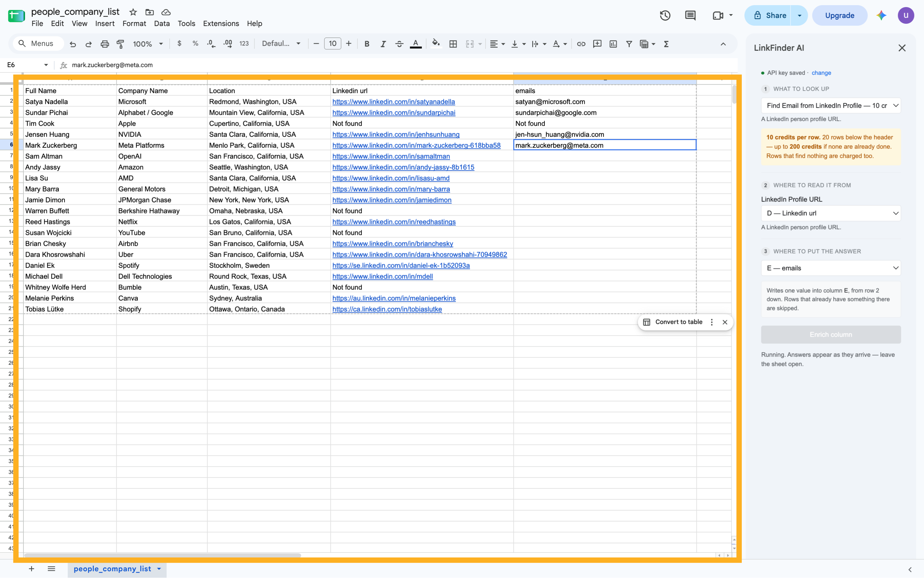Close the LinkFinder AI sidebar
Viewport: 924px width, 578px height.
click(902, 48)
